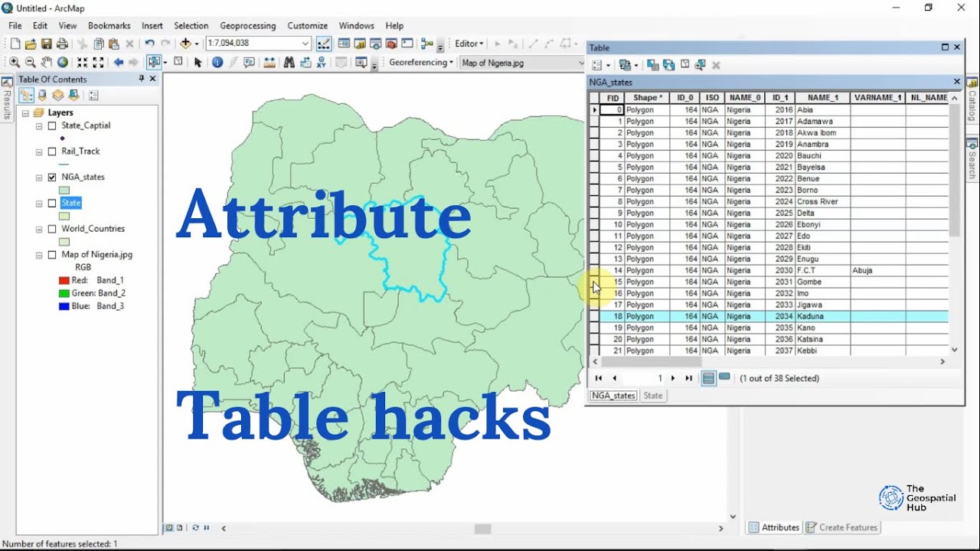Select By Attributes icon in Table window
Viewport: 980px width, 551px height.
653,66
